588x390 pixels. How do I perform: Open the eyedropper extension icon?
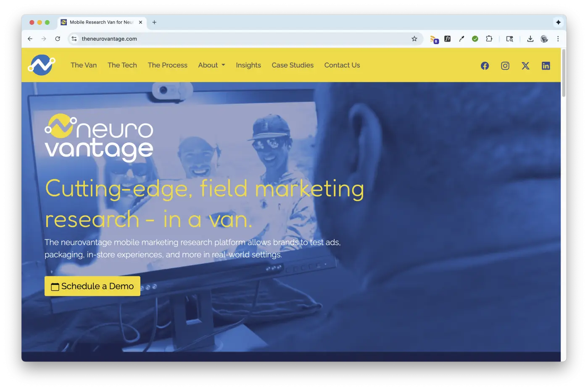pyautogui.click(x=461, y=39)
